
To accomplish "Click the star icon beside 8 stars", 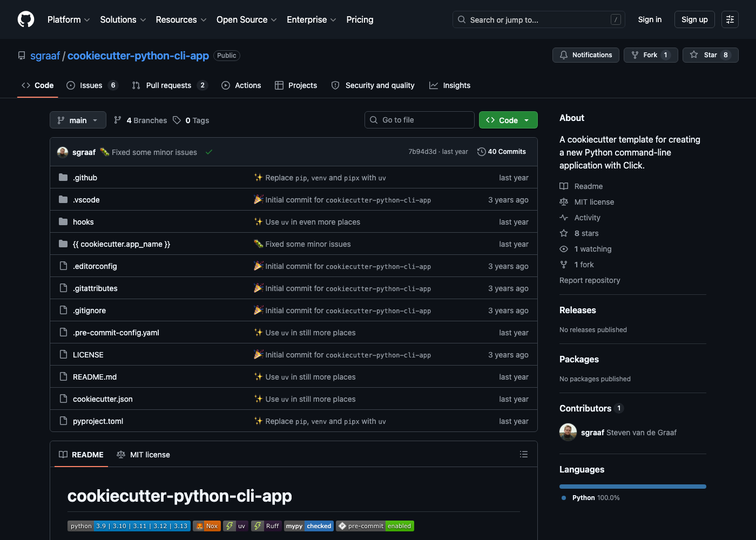I will 564,233.
